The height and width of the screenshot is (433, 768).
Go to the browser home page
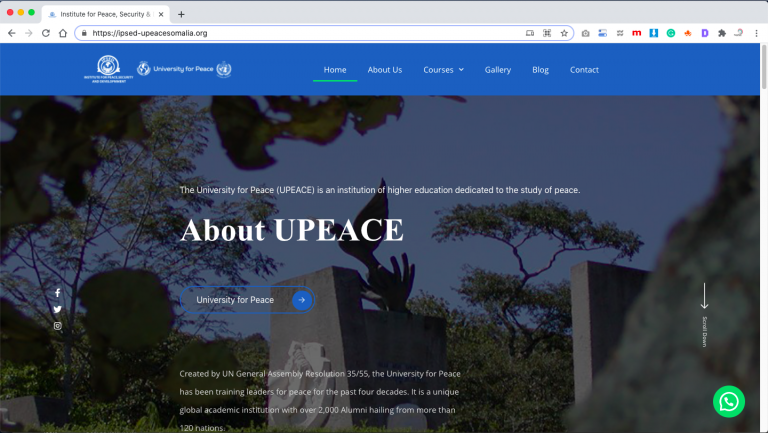pos(63,33)
